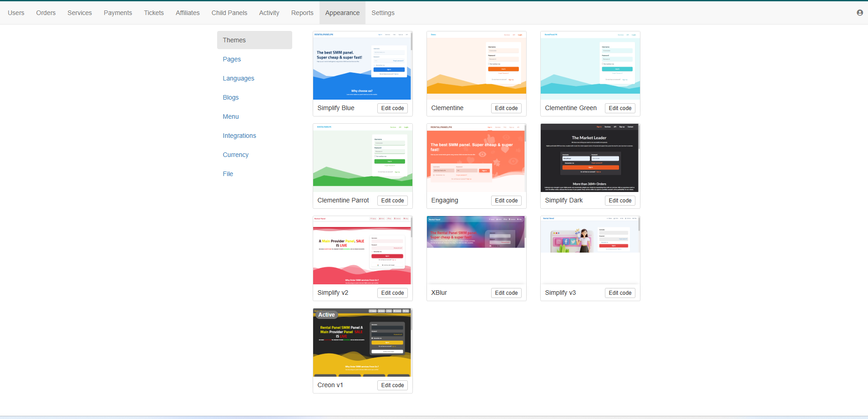
Task: Open the Settings tab
Action: click(x=382, y=13)
